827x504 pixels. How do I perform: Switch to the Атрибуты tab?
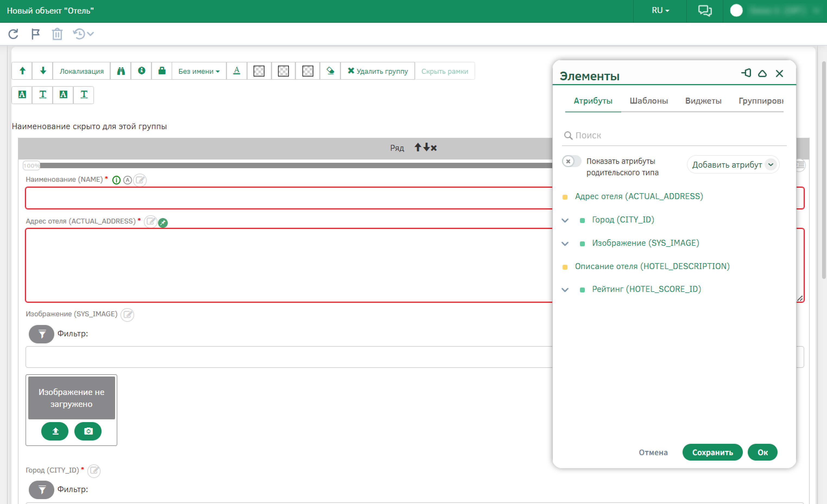click(593, 101)
